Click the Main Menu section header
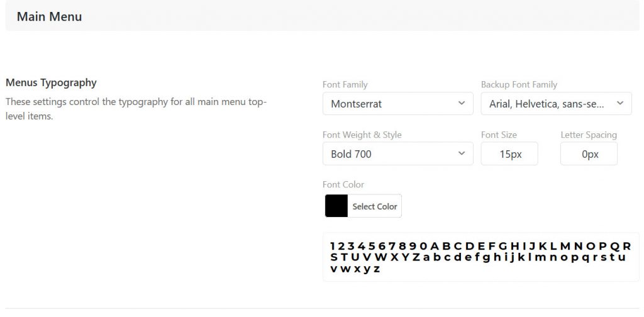Image resolution: width=644 pixels, height=317 pixels. 50,17
